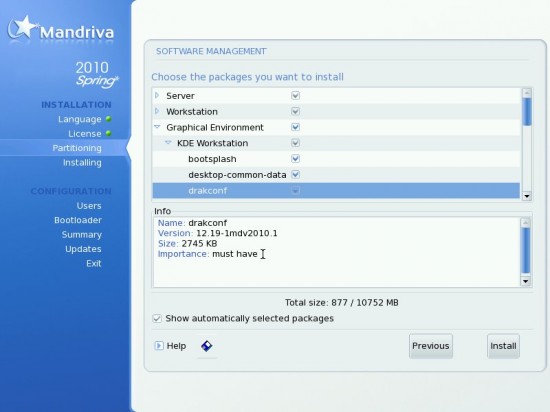Toggle the Workstation group checkbox
Image resolution: width=550 pixels, height=412 pixels.
[295, 111]
